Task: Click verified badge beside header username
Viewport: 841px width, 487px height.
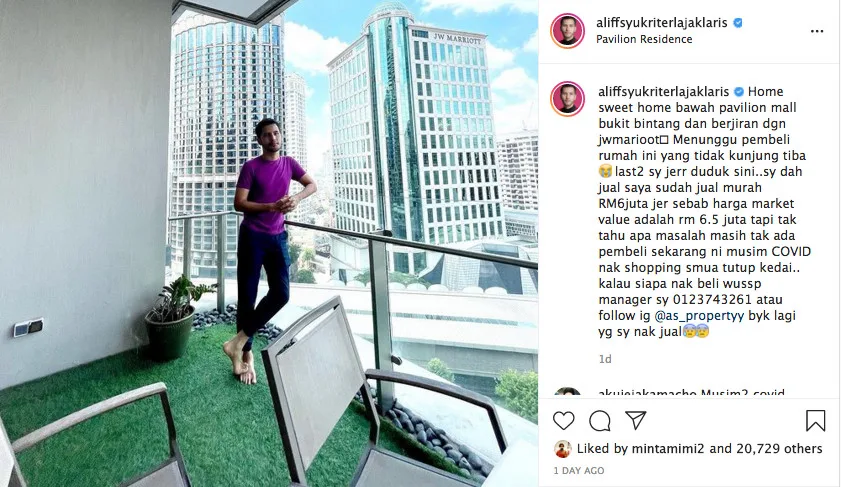Action: [738, 23]
